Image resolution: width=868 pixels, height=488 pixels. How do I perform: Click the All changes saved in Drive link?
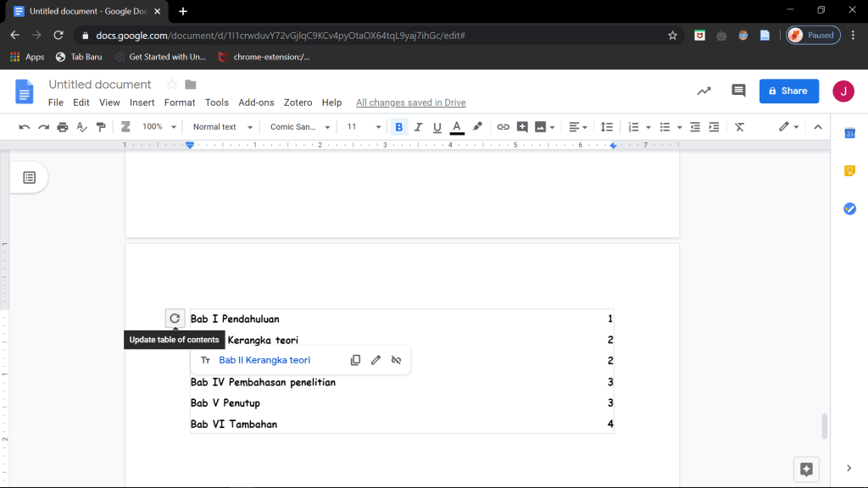coord(411,103)
